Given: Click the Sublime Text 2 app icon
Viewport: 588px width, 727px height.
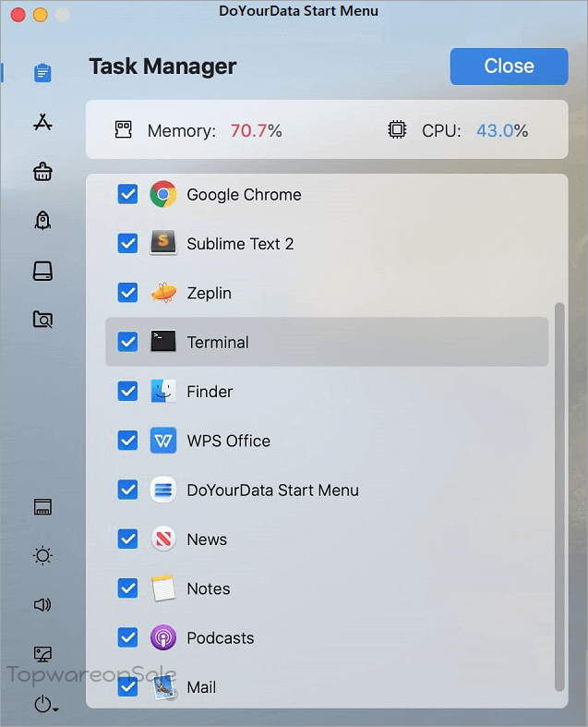Looking at the screenshot, I should 163,243.
